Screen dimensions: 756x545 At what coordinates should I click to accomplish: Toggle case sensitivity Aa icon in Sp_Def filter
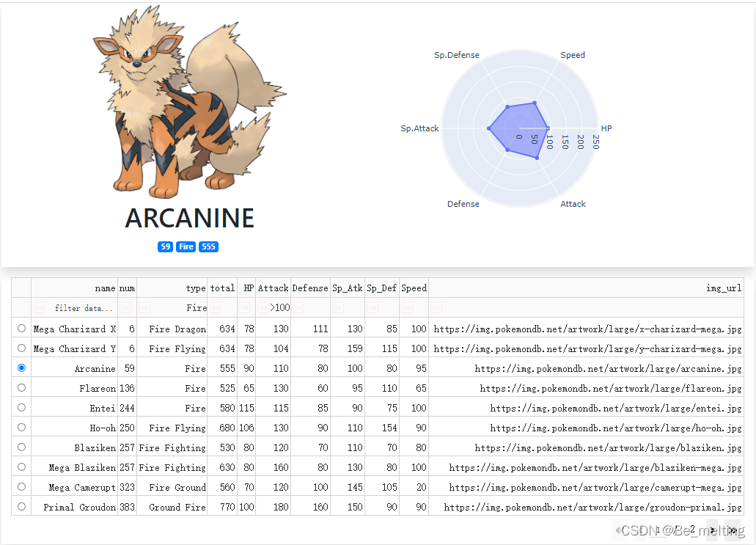point(372,307)
